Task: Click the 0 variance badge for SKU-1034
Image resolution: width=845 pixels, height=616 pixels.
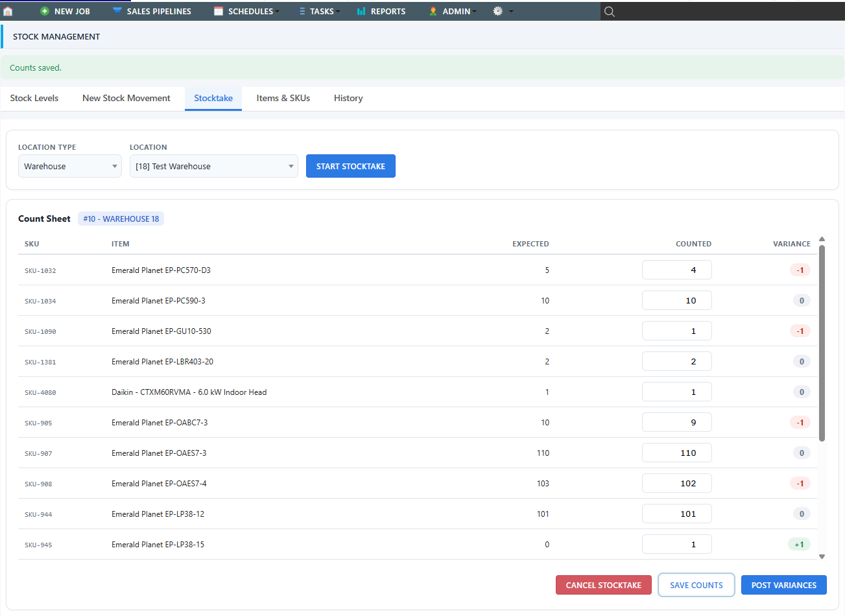Action: coord(802,300)
